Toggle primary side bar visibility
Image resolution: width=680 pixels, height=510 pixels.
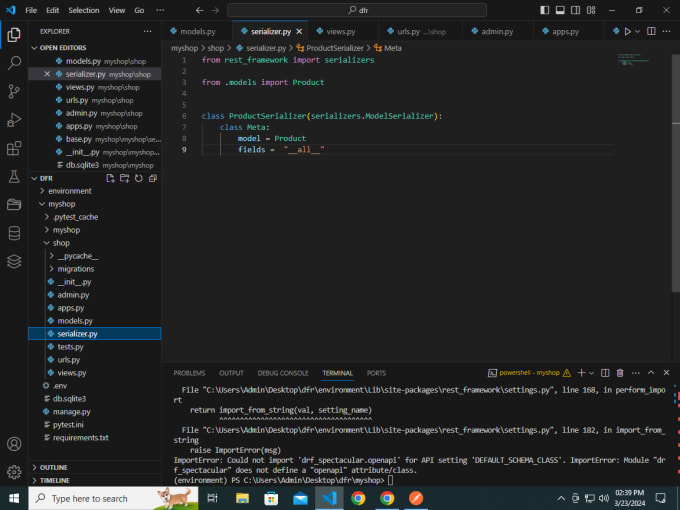pyautogui.click(x=545, y=10)
